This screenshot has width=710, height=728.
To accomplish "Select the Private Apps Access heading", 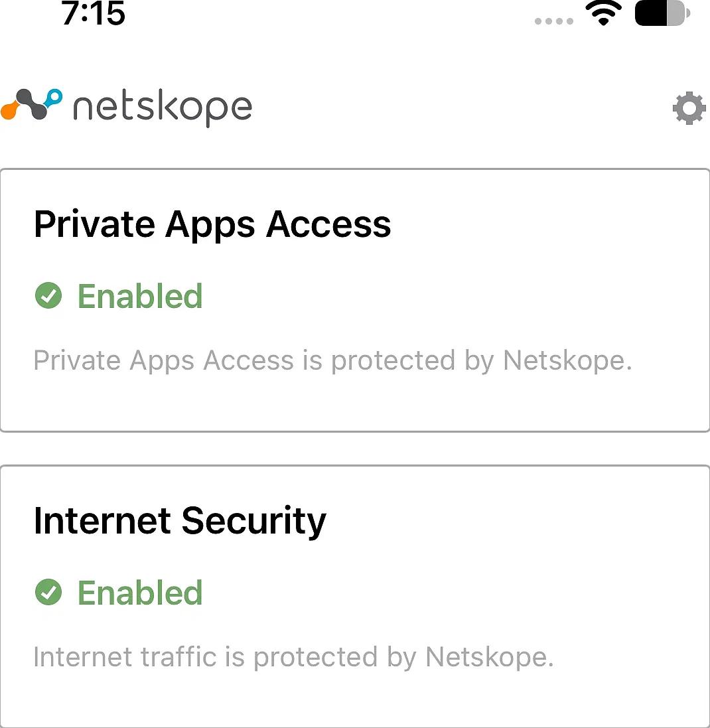I will [x=212, y=225].
